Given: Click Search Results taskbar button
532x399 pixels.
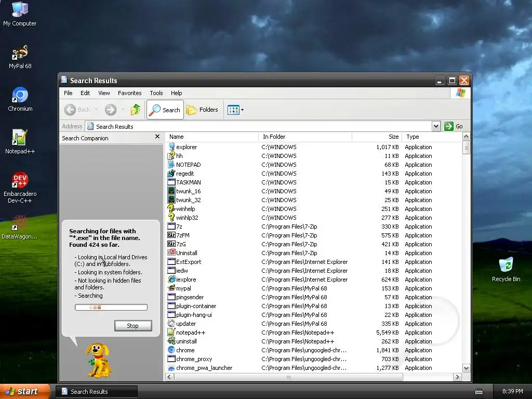Looking at the screenshot, I should point(96,392).
